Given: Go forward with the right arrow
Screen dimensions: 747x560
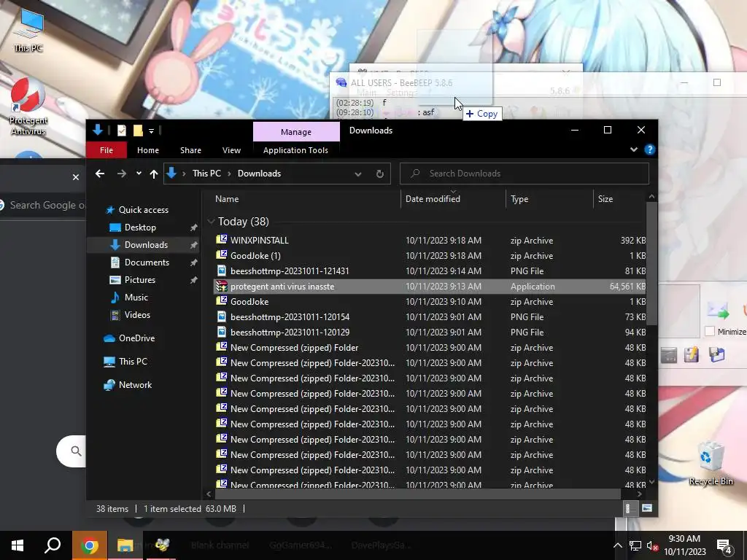Looking at the screenshot, I should point(122,174).
